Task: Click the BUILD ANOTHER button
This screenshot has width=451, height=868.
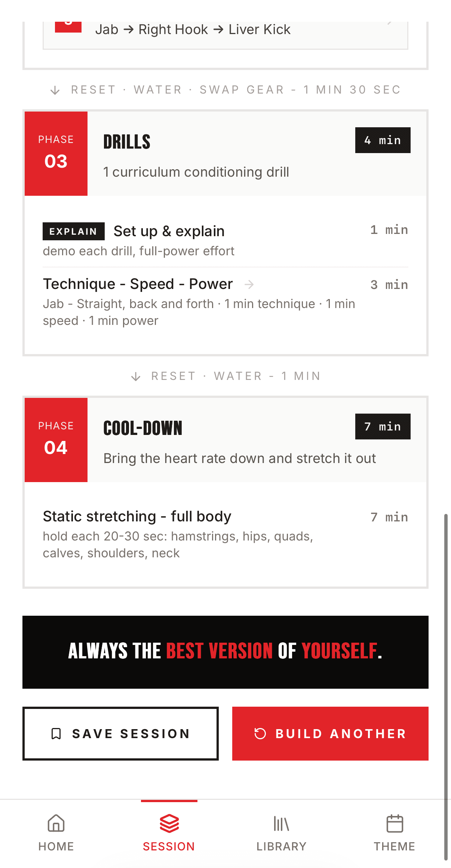Action: (330, 734)
